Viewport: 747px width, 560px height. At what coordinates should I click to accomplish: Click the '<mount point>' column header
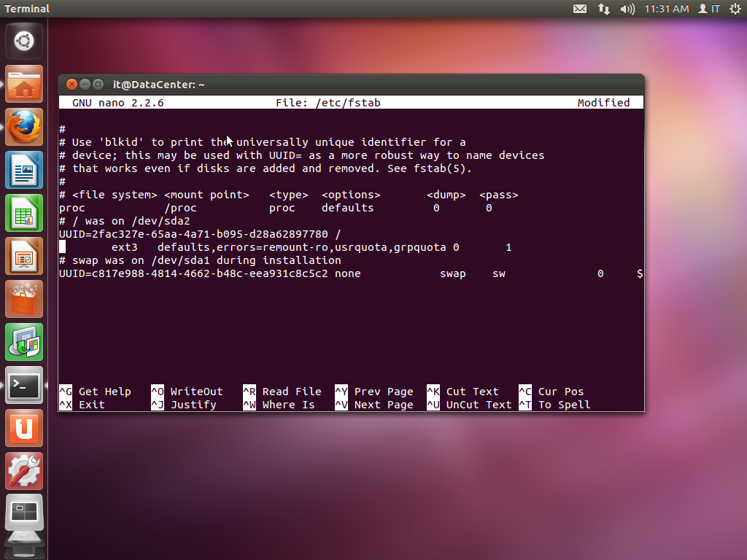[x=206, y=195]
